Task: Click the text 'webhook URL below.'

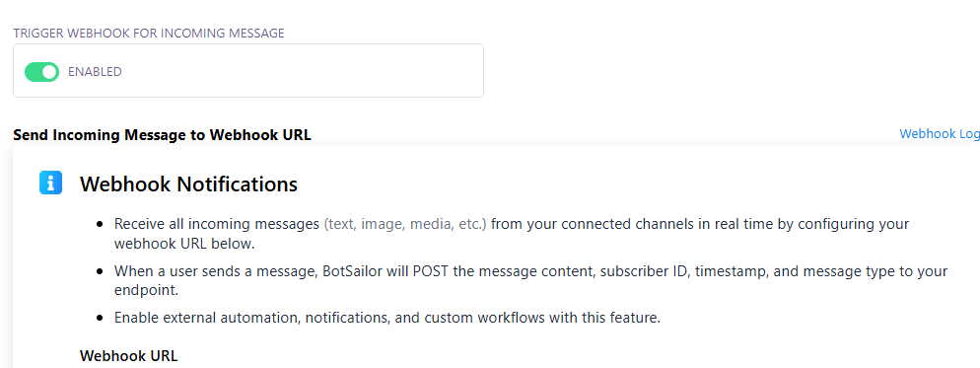Action: (x=184, y=244)
